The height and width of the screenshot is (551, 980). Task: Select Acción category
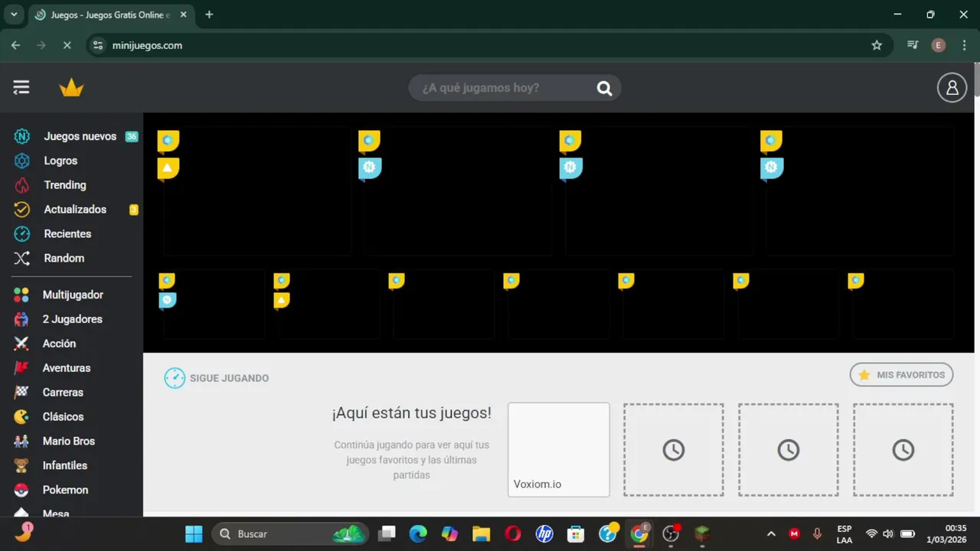click(59, 344)
